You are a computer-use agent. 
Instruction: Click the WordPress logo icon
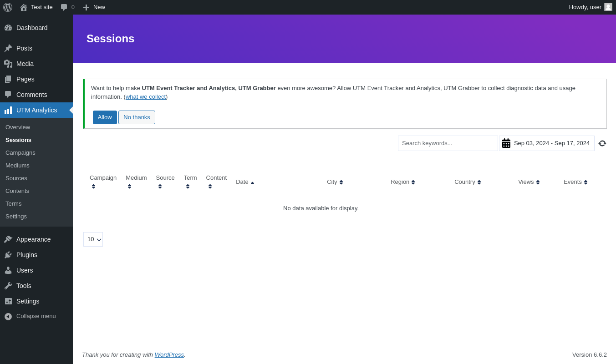8,7
